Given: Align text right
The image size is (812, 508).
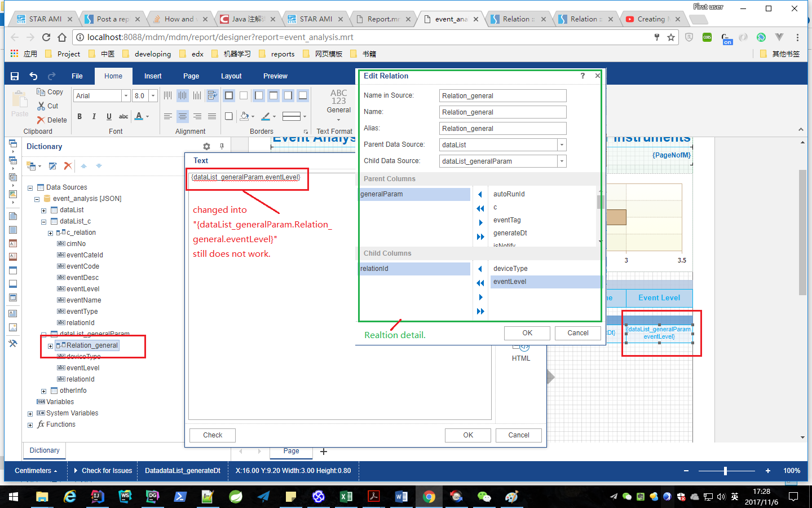Looking at the screenshot, I should tap(197, 116).
